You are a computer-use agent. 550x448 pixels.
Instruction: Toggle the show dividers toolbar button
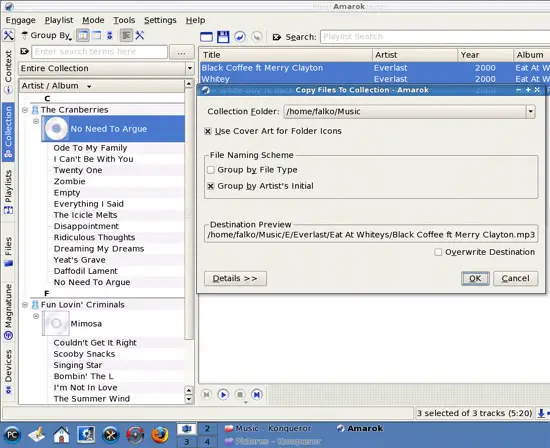point(126,35)
